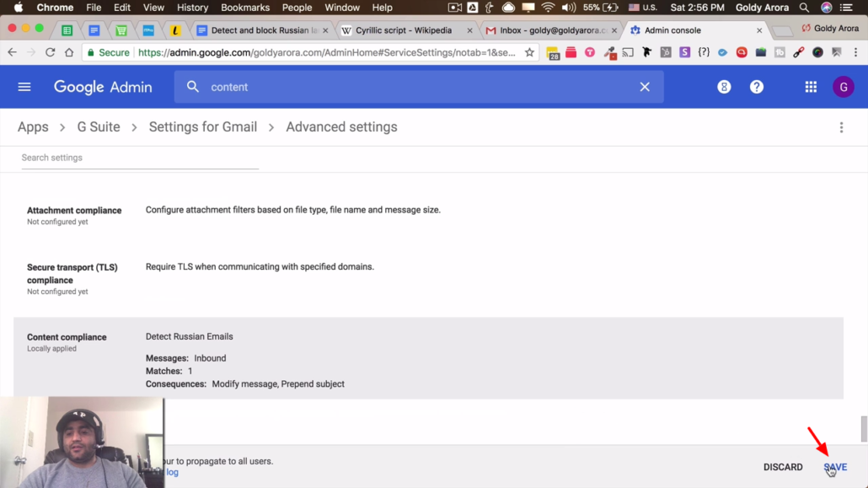Open the File menu
This screenshot has height=488, width=868.
[94, 8]
